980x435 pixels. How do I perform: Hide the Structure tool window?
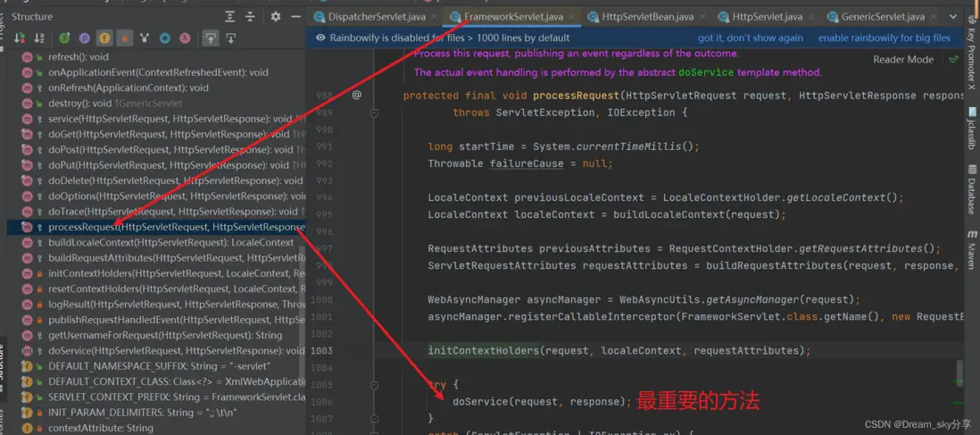[x=295, y=17]
